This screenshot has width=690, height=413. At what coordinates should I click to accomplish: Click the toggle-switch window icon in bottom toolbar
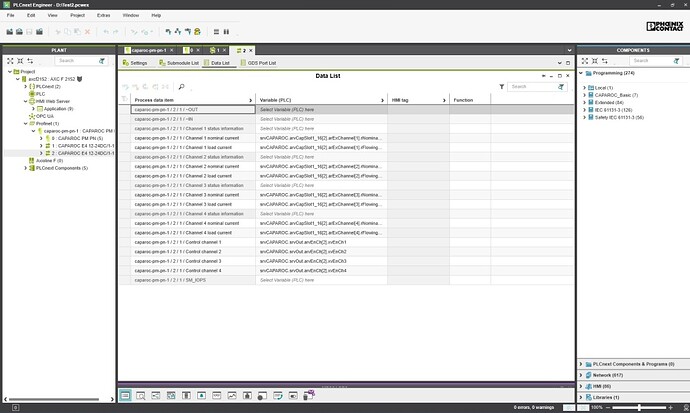[x=293, y=395]
